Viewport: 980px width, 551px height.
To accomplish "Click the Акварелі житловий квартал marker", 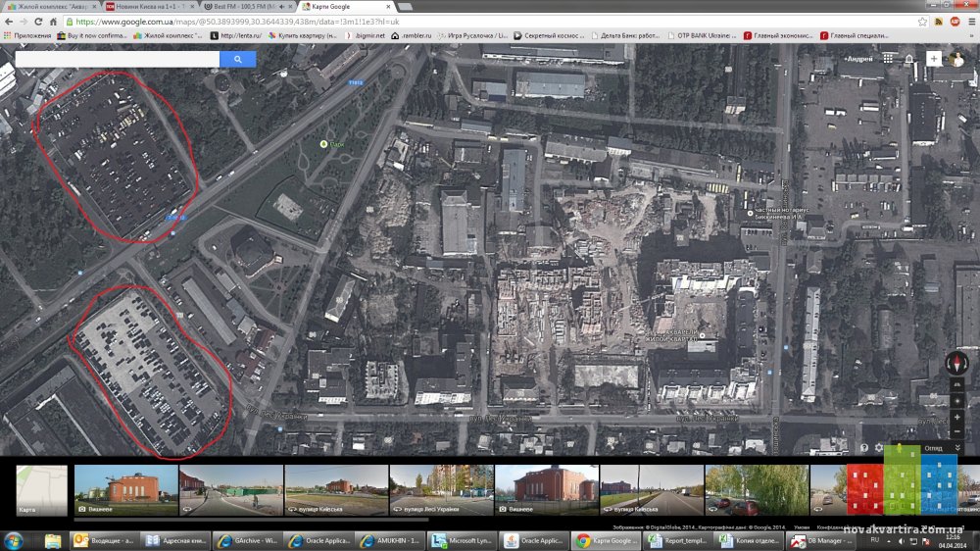I will [702, 336].
